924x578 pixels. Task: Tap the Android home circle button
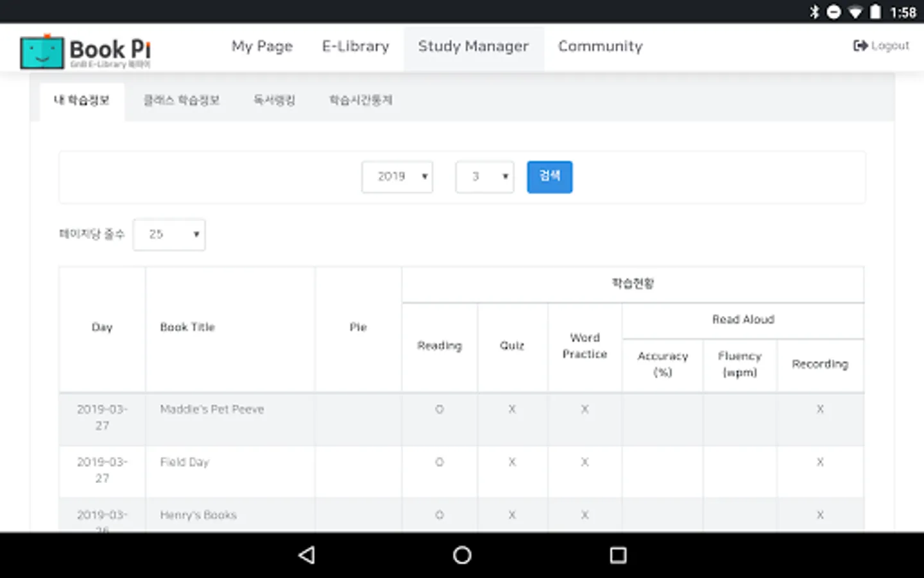coord(462,555)
